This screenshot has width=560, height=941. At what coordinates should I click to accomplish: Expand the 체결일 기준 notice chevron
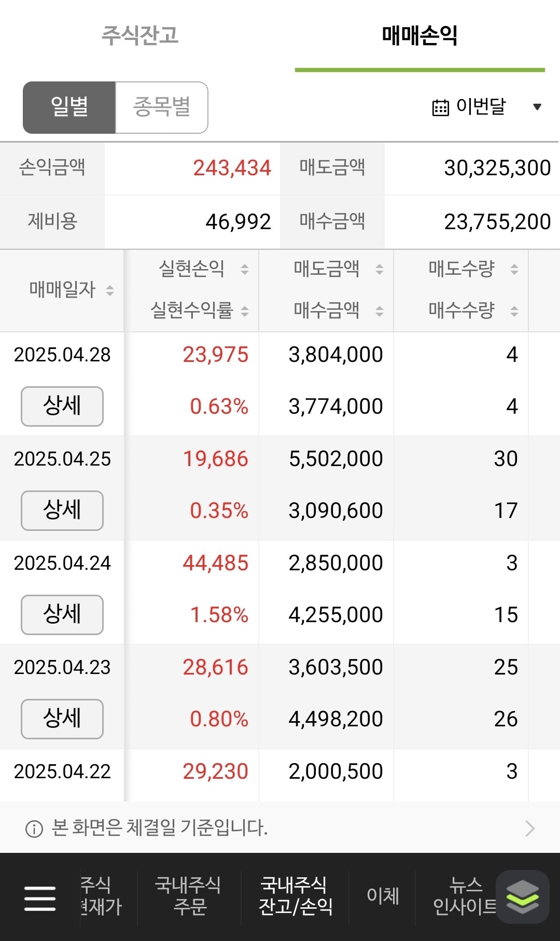click(530, 828)
